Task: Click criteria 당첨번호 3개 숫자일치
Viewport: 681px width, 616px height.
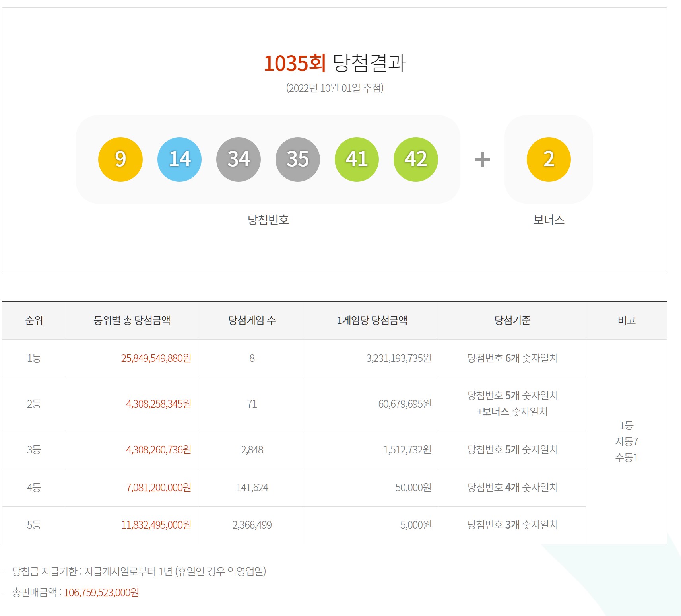Action: pyautogui.click(x=512, y=525)
